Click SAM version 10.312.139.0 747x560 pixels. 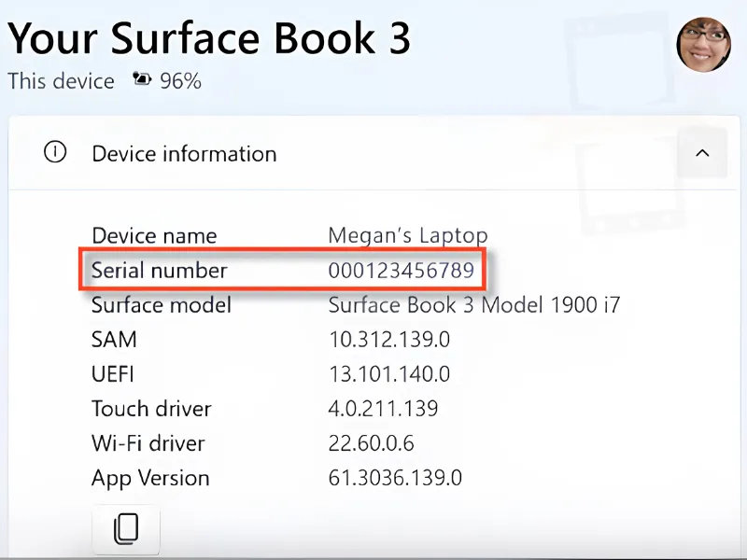point(389,340)
